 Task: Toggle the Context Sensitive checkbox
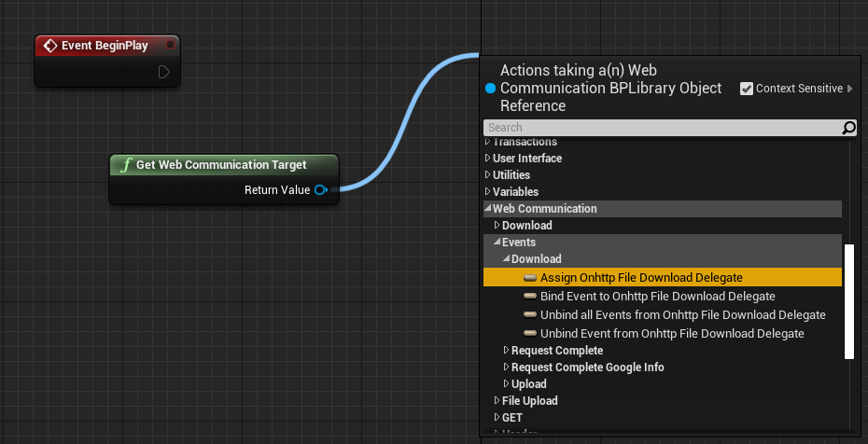point(747,89)
